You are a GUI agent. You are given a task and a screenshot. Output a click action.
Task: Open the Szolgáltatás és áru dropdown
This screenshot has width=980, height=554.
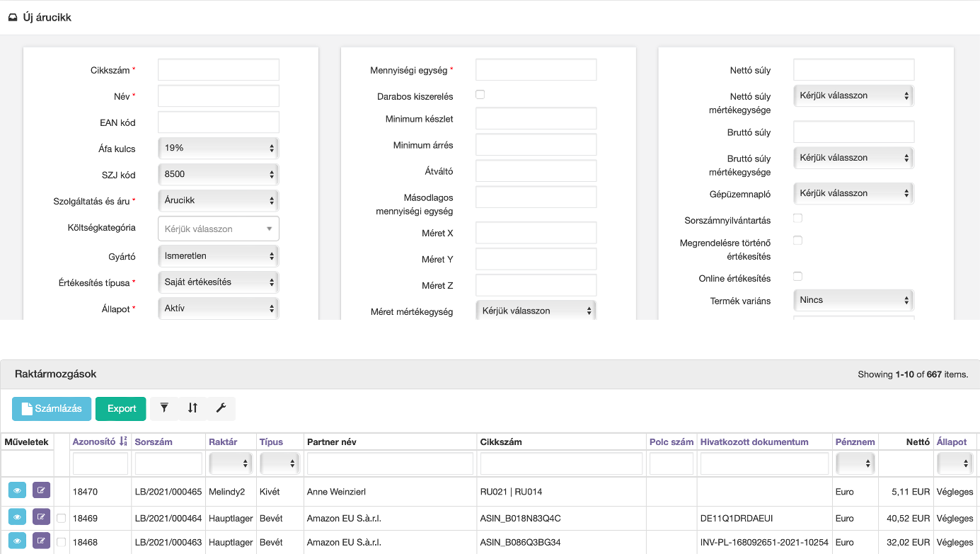pyautogui.click(x=219, y=200)
